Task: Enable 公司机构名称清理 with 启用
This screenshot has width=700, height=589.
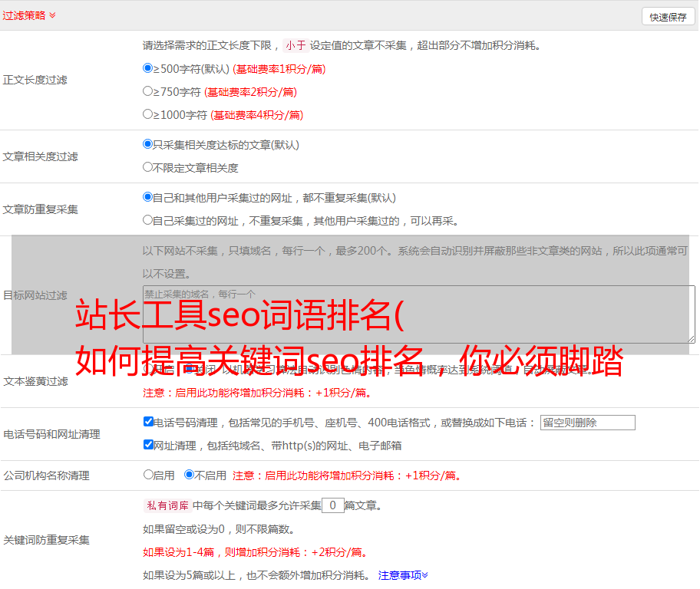Action: [x=148, y=475]
